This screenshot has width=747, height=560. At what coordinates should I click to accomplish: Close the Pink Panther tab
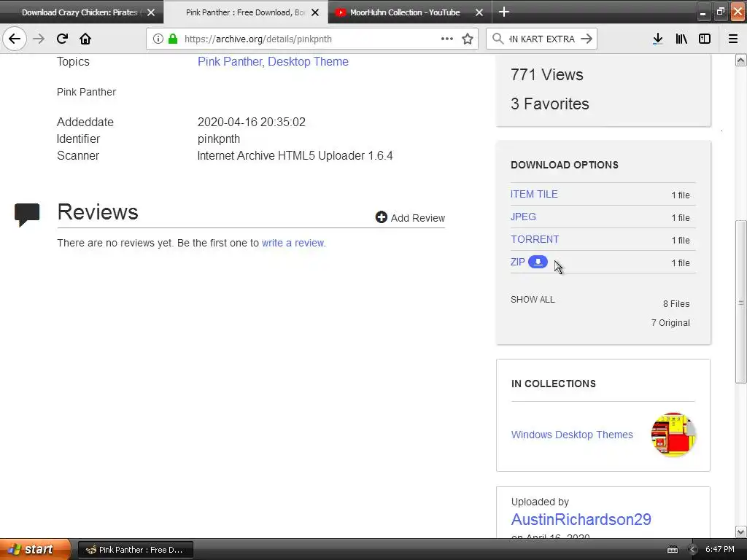(315, 12)
